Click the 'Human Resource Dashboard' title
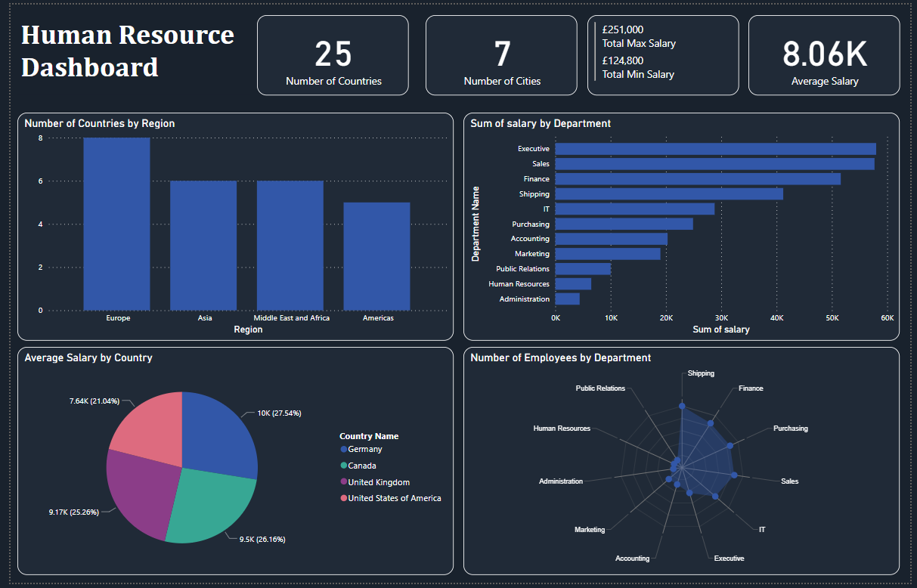The width and height of the screenshot is (917, 588). (128, 51)
